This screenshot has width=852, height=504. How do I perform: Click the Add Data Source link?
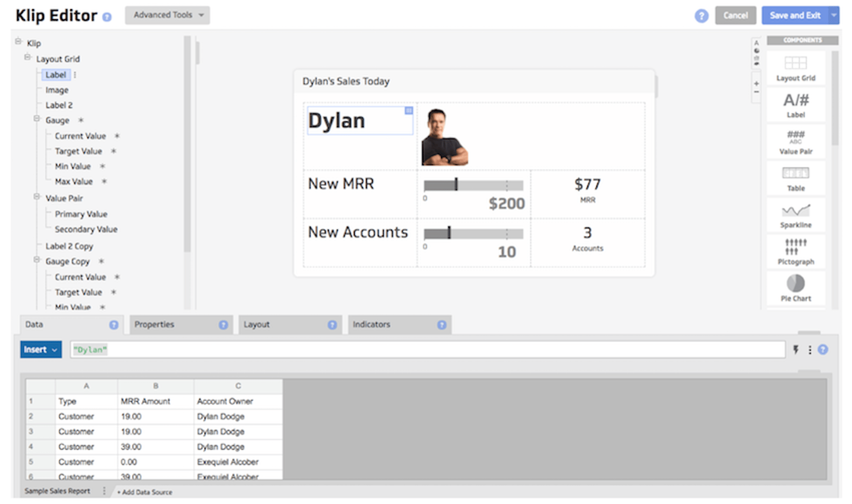click(145, 492)
